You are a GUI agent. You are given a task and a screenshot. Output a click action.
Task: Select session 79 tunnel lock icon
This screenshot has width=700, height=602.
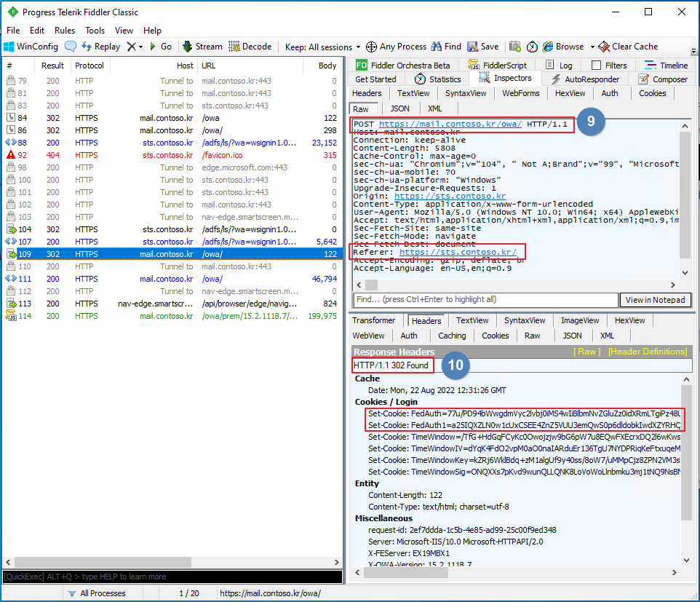pyautogui.click(x=11, y=80)
